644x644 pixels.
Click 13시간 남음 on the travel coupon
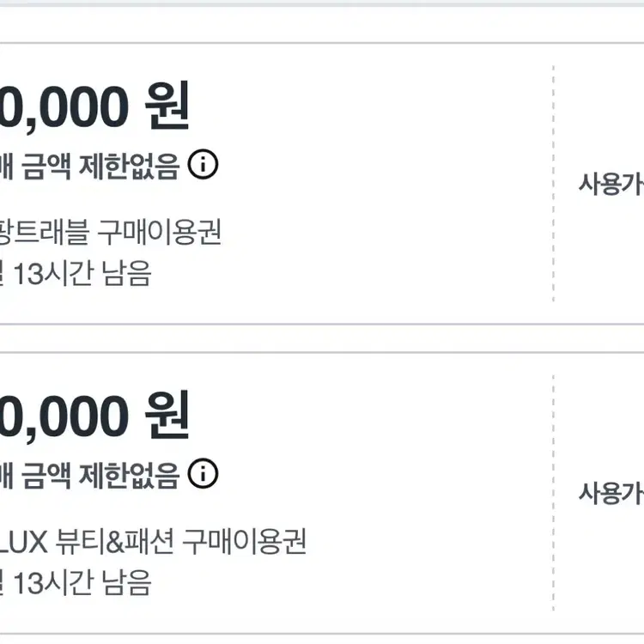(x=82, y=275)
